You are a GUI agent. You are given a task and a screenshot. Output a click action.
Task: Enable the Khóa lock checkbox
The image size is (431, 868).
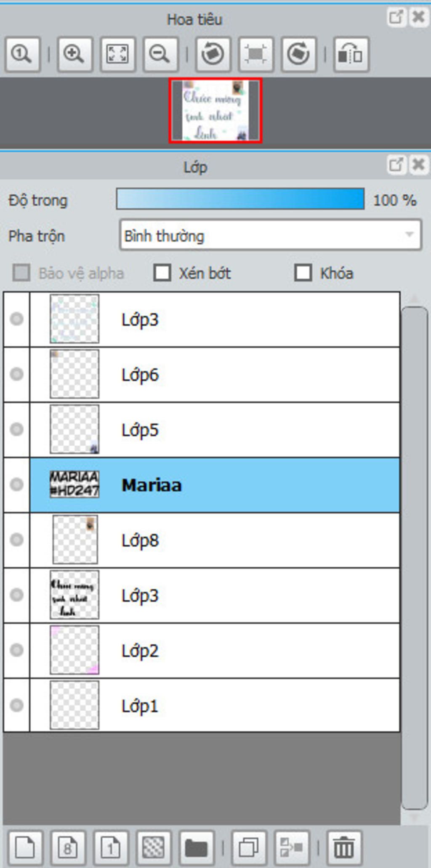pyautogui.click(x=303, y=273)
